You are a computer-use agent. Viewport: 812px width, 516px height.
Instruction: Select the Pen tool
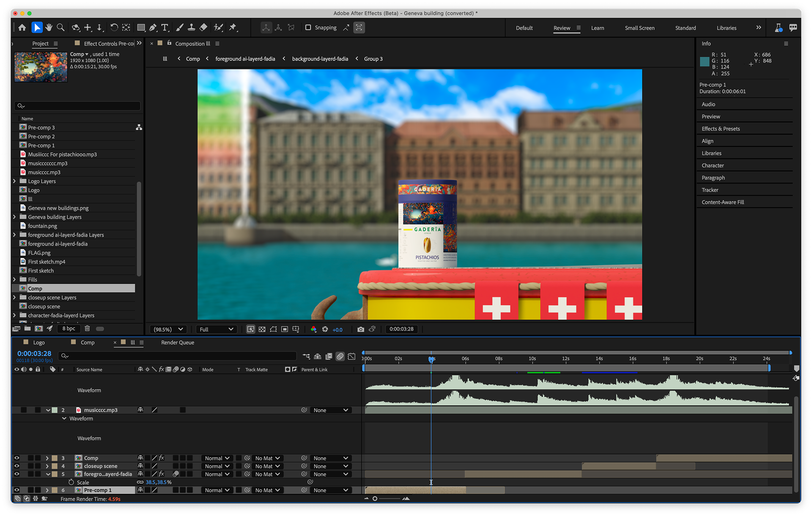(x=153, y=28)
